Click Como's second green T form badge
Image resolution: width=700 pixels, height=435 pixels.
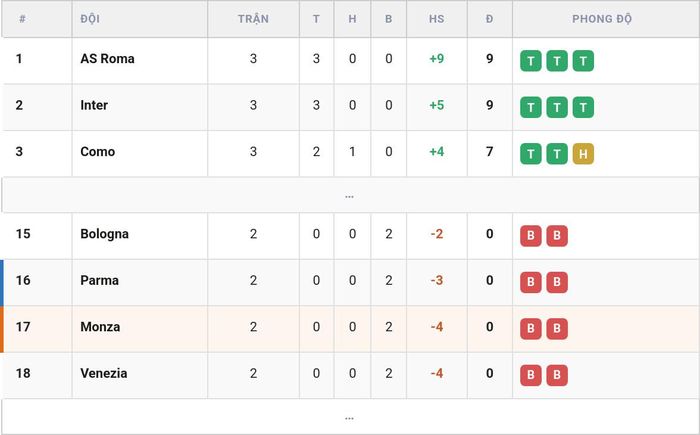(x=557, y=154)
